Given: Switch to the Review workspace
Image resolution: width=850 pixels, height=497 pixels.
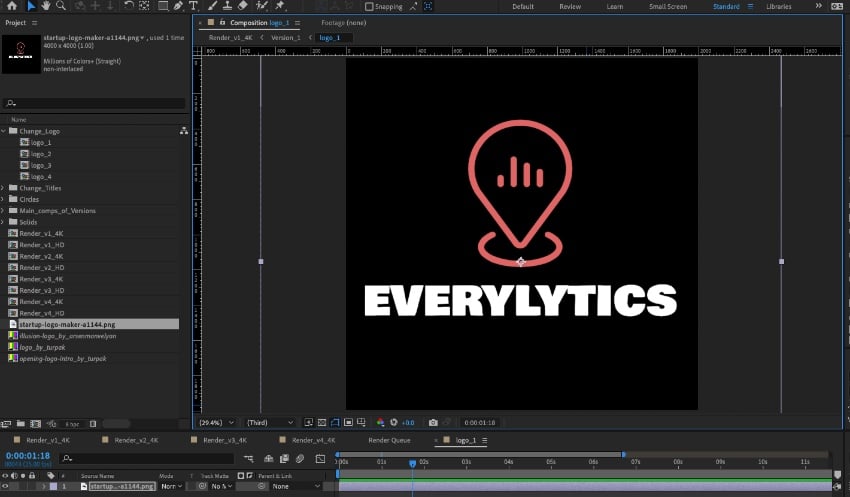Looking at the screenshot, I should point(570,7).
